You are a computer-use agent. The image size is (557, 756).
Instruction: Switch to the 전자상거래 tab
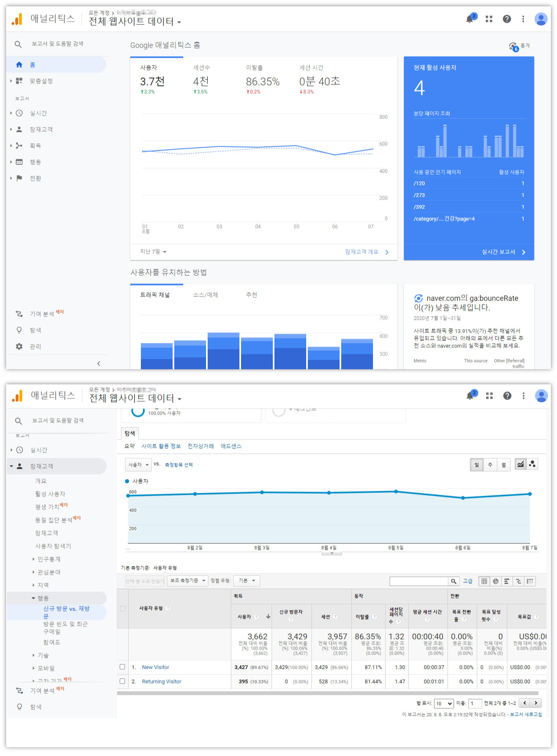click(x=201, y=446)
